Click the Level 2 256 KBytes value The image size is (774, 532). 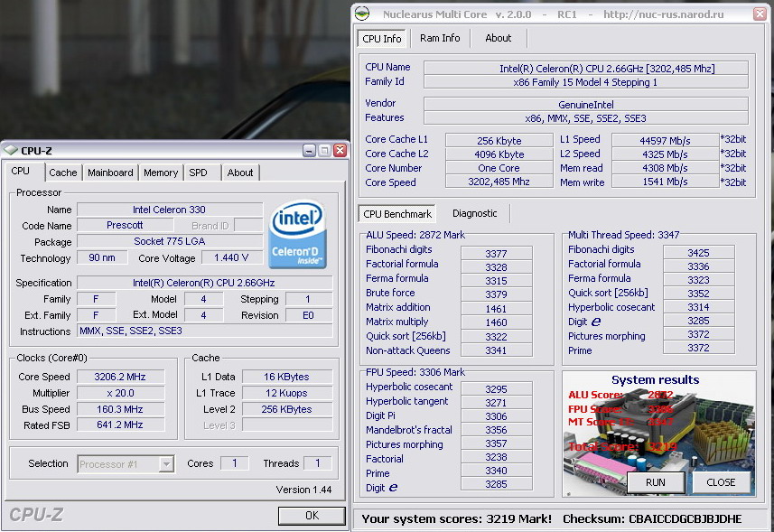tap(286, 409)
